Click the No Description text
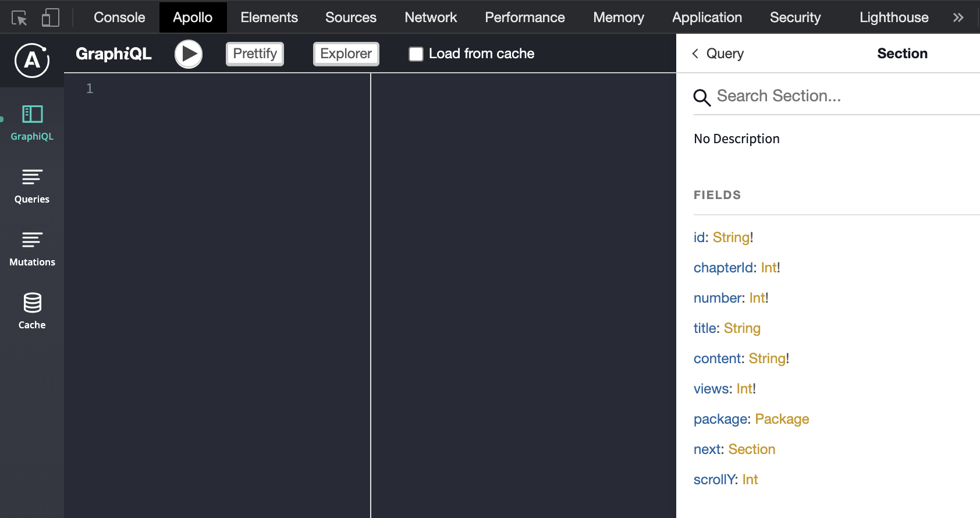 736,139
